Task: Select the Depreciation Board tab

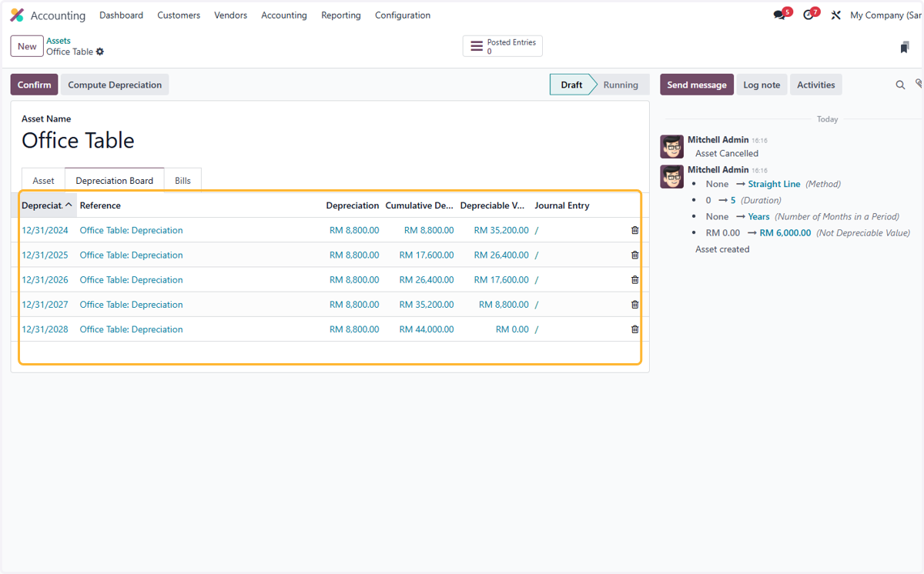Action: pos(115,180)
